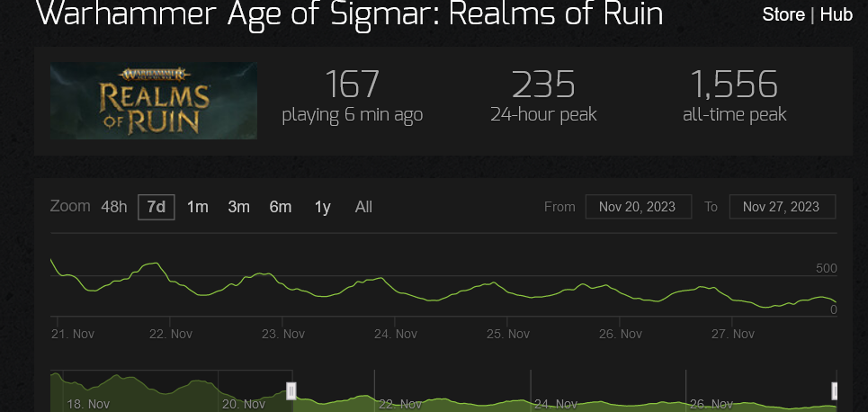Click the 23. Nov axis label
This screenshot has width=868, height=412.
pos(283,334)
